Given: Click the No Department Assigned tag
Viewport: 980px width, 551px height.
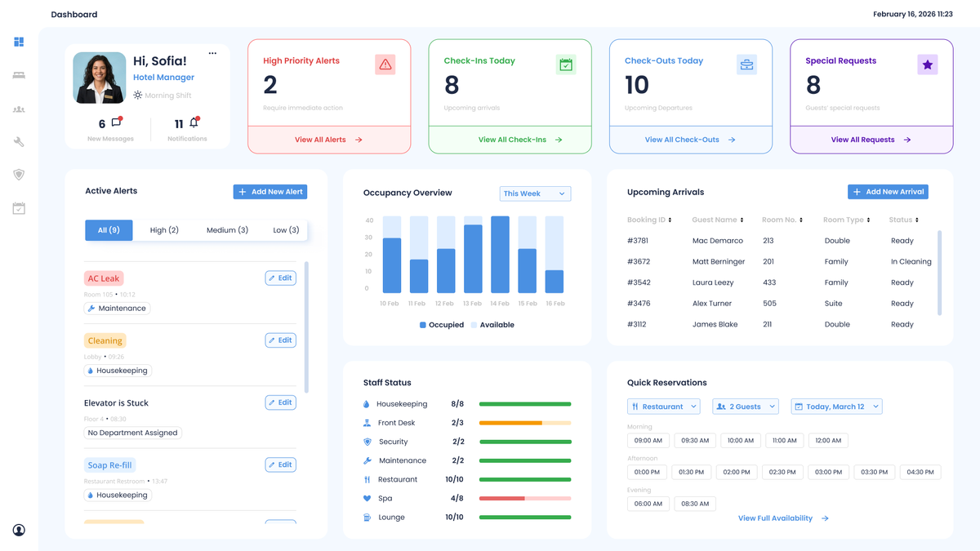Looking at the screenshot, I should click(132, 433).
